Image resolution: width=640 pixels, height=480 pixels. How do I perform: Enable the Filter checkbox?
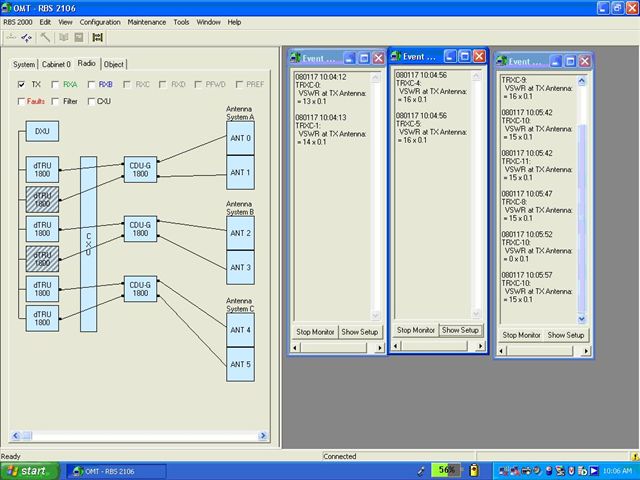(56, 101)
